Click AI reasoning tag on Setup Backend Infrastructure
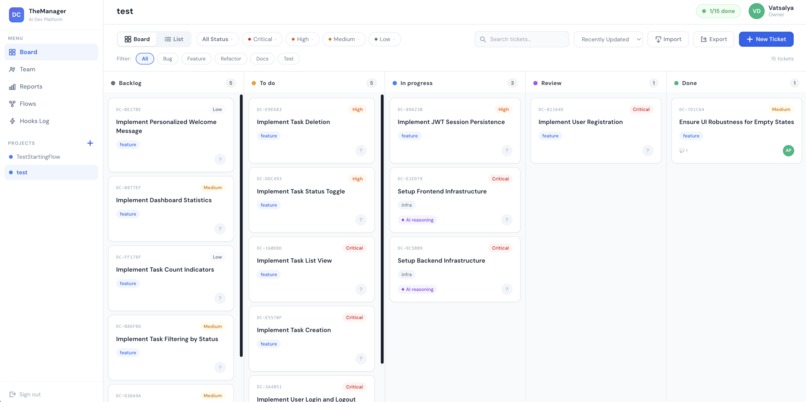The width and height of the screenshot is (806, 402). click(418, 289)
